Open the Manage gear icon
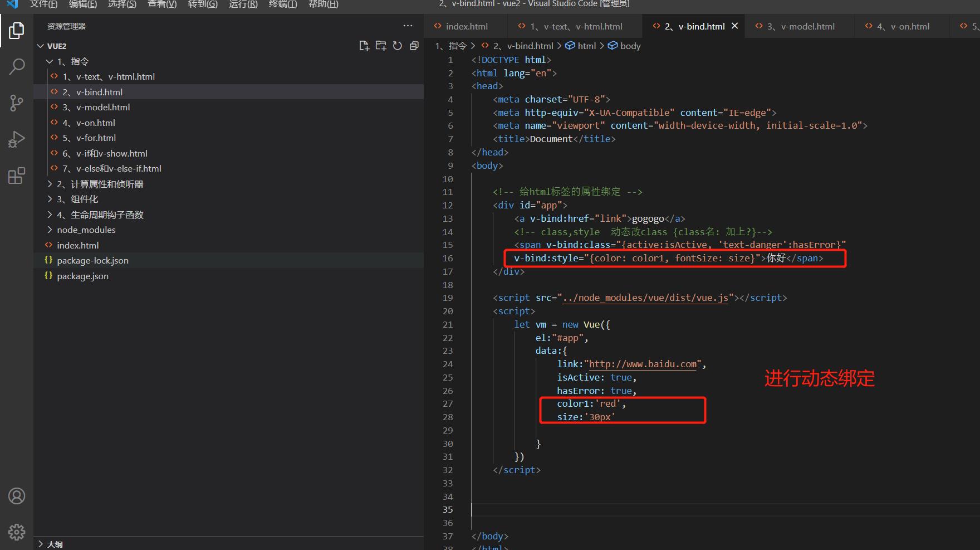The width and height of the screenshot is (980, 550). (17, 532)
